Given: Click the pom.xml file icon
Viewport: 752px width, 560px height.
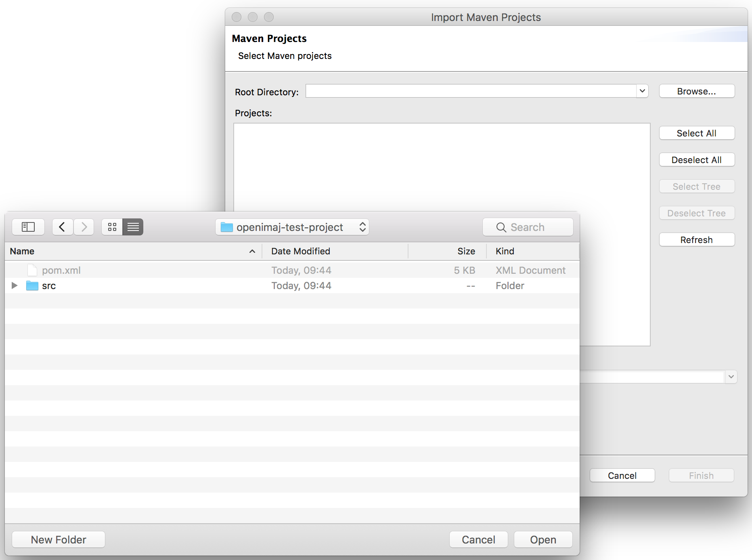Looking at the screenshot, I should [32, 270].
